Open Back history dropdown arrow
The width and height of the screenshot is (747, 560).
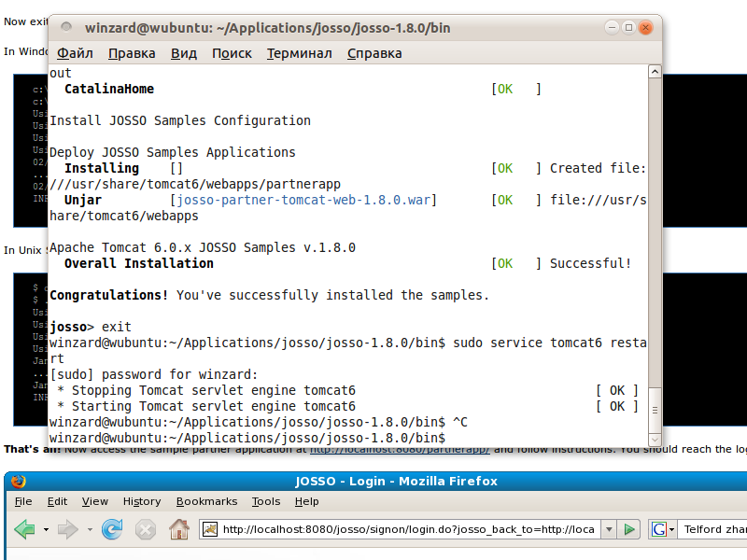pyautogui.click(x=46, y=529)
